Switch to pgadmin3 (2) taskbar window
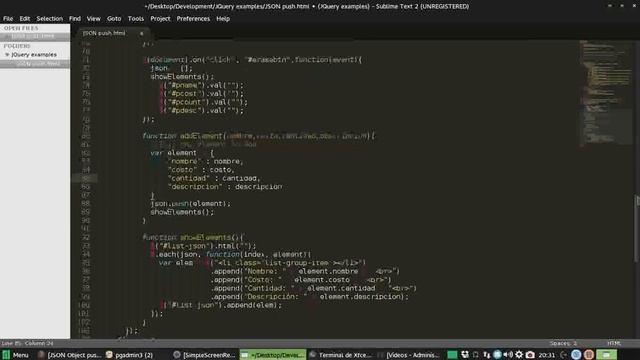The width and height of the screenshot is (640, 360). [x=129, y=355]
